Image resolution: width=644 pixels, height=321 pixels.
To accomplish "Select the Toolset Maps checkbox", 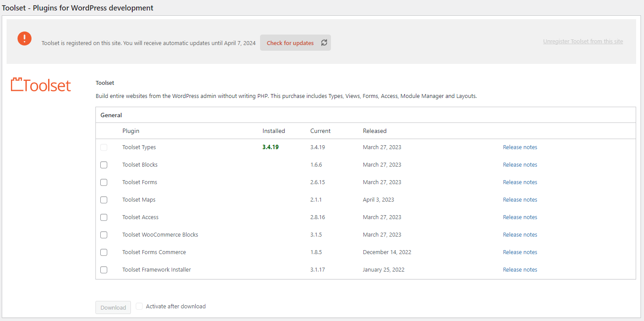I will point(104,200).
